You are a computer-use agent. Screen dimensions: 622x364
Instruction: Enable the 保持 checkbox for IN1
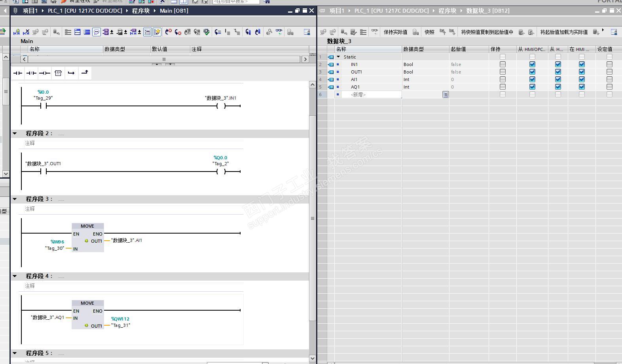click(503, 64)
